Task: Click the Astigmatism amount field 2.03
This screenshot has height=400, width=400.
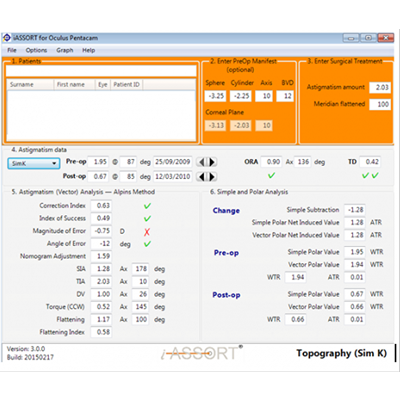Action: pos(380,87)
